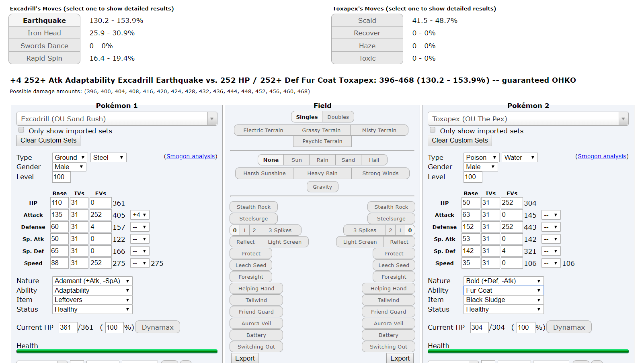Open Excadrill's Steel type dropdown

(x=109, y=157)
